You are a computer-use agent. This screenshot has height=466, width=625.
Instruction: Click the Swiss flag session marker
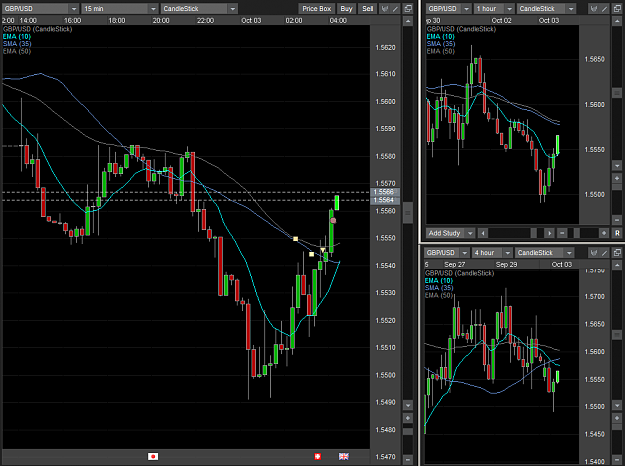coord(317,456)
